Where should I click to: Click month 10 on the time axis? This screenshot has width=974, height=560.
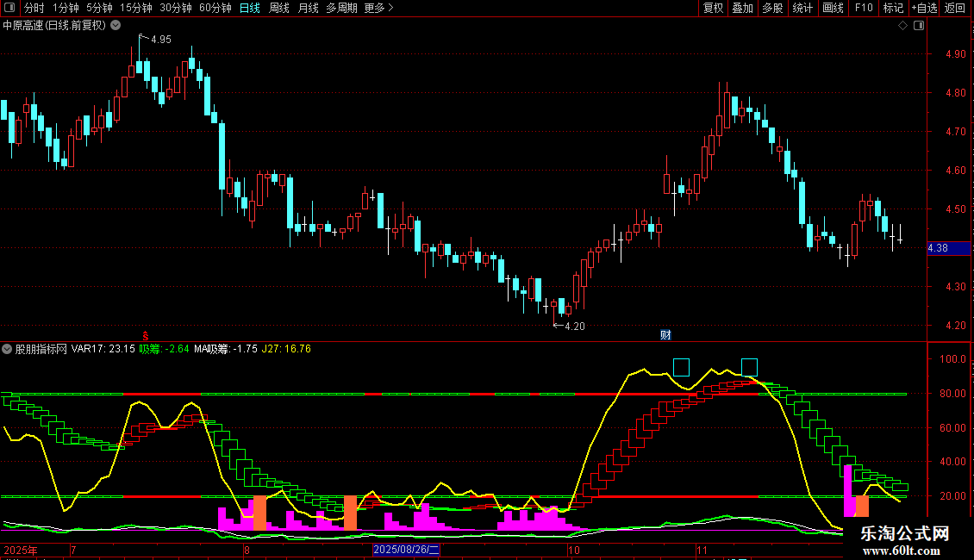[574, 550]
